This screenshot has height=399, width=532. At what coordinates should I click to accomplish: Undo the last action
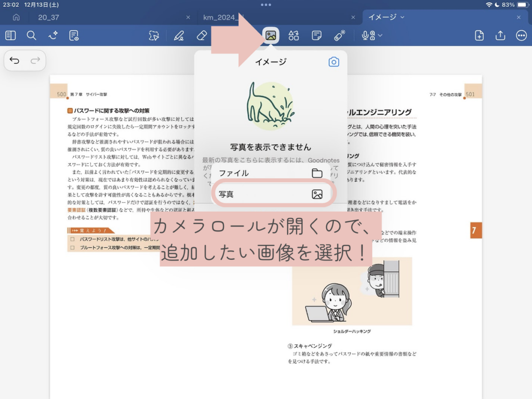[x=15, y=61]
